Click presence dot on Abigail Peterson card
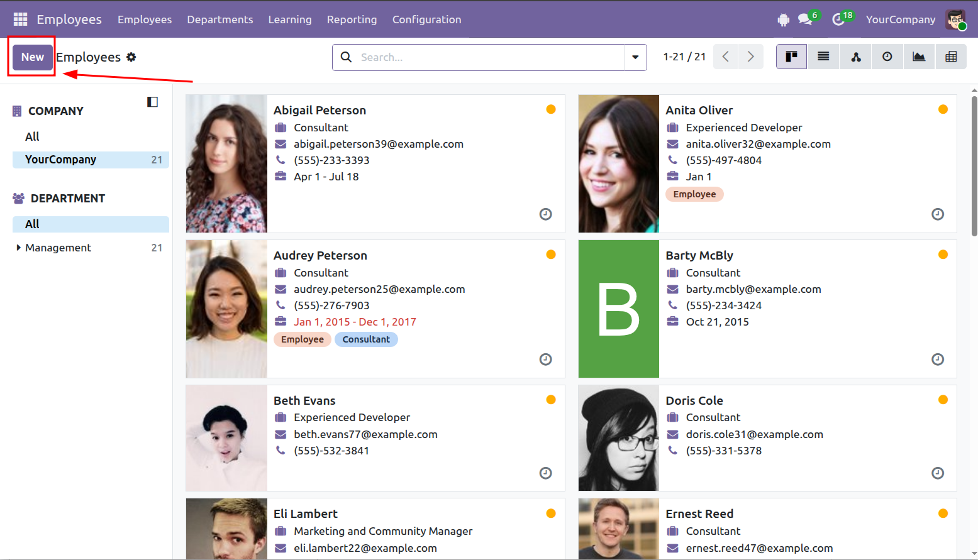This screenshot has height=560, width=978. [x=551, y=109]
